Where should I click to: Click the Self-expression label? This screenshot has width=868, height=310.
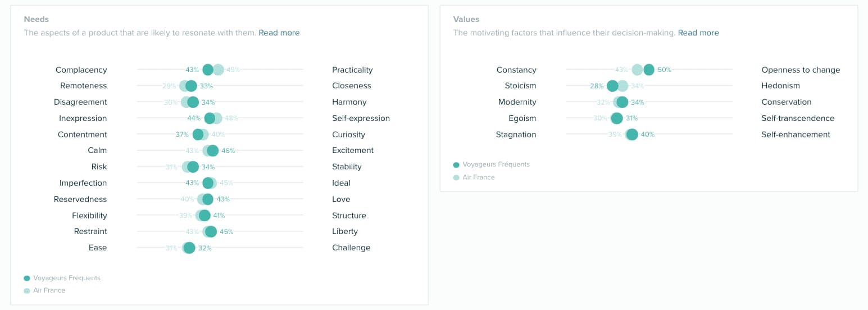coord(361,118)
